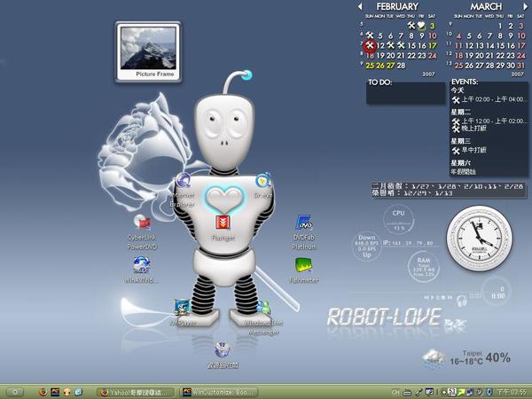
Task: Open the Start button on taskbar
Action: click(14, 392)
